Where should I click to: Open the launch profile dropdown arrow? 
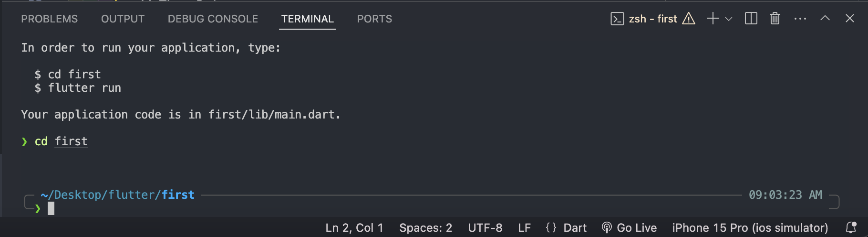(x=729, y=19)
